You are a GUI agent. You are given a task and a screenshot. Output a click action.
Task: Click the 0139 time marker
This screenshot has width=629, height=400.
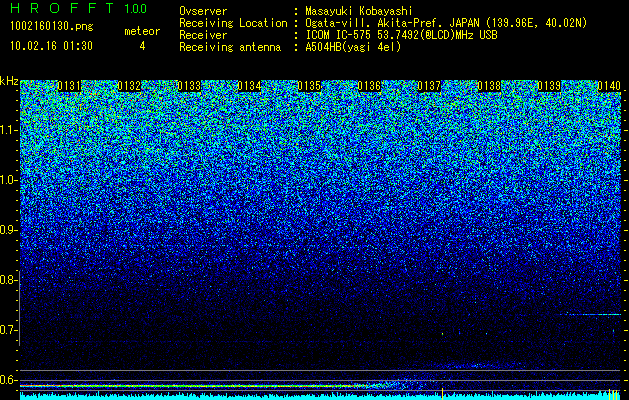[x=549, y=86]
